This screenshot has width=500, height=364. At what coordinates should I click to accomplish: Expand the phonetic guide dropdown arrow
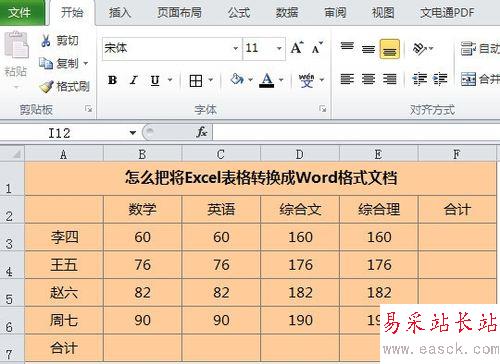coord(322,80)
